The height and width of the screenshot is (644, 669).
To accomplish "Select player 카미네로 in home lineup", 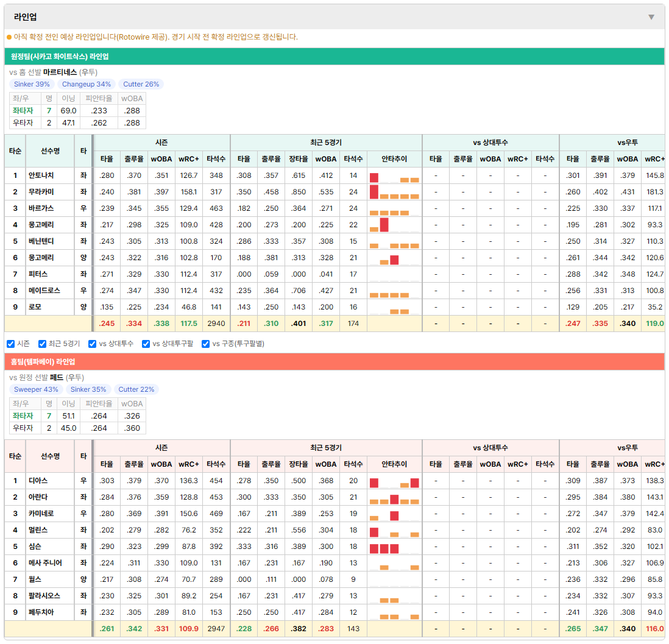I will [x=41, y=514].
